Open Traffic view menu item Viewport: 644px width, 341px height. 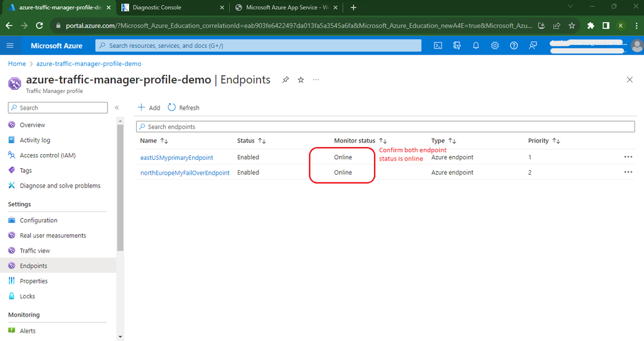tap(35, 251)
